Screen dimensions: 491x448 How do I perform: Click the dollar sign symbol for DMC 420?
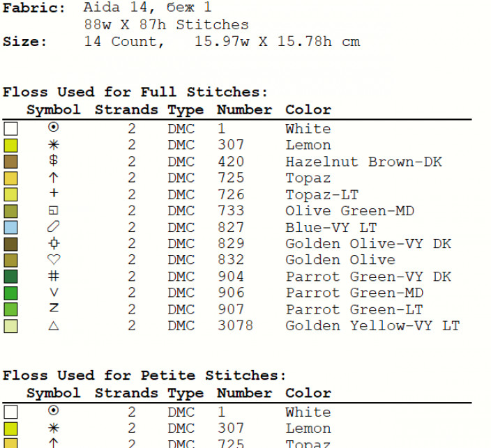(x=54, y=160)
